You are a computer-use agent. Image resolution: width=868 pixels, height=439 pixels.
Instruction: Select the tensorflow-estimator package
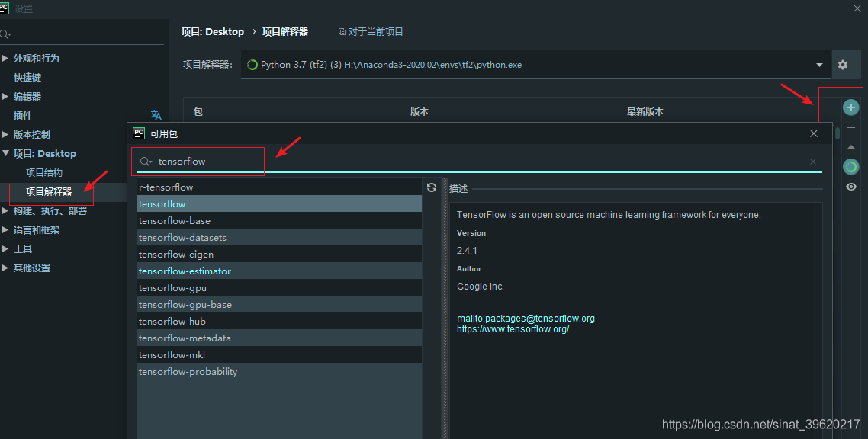[280, 271]
